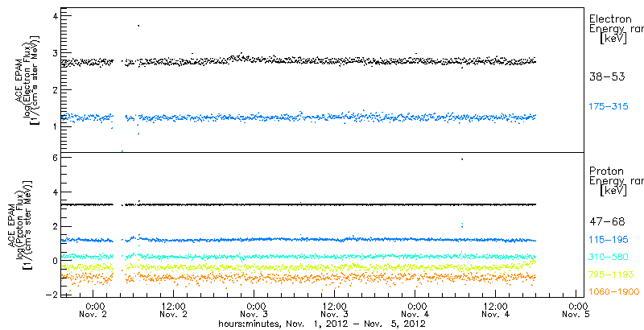Screen dimensions: 644x330
Task: Click the proton plot's -2 axis value
Action: 52,295
